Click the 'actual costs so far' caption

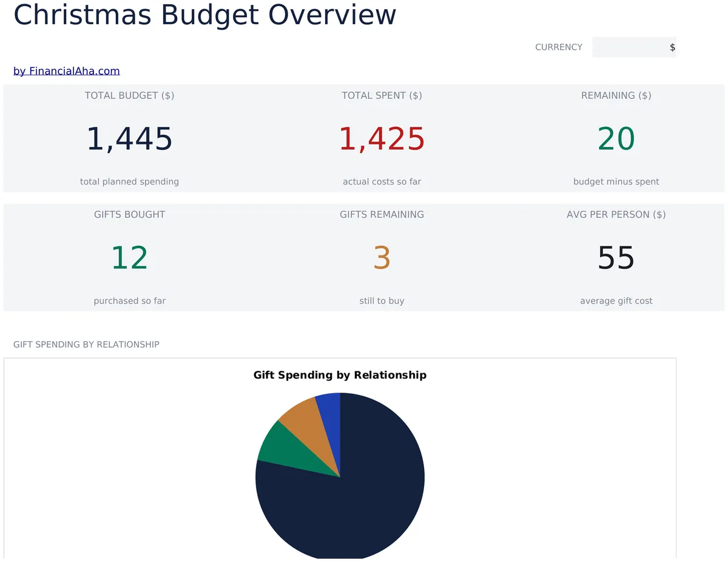coord(382,181)
